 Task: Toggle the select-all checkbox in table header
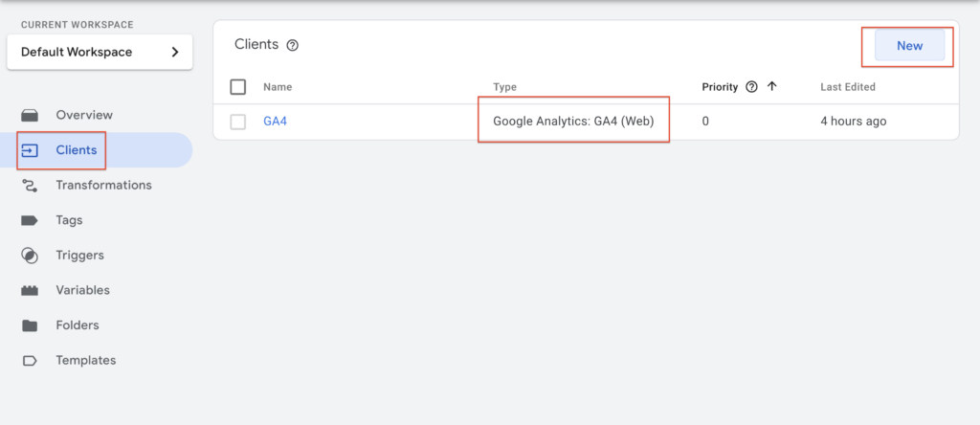pyautogui.click(x=238, y=87)
